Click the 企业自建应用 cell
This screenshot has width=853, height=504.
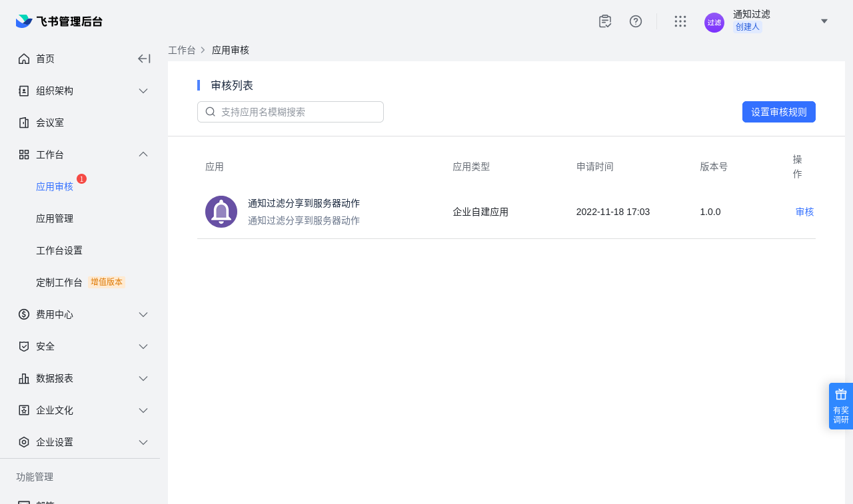pyautogui.click(x=480, y=212)
